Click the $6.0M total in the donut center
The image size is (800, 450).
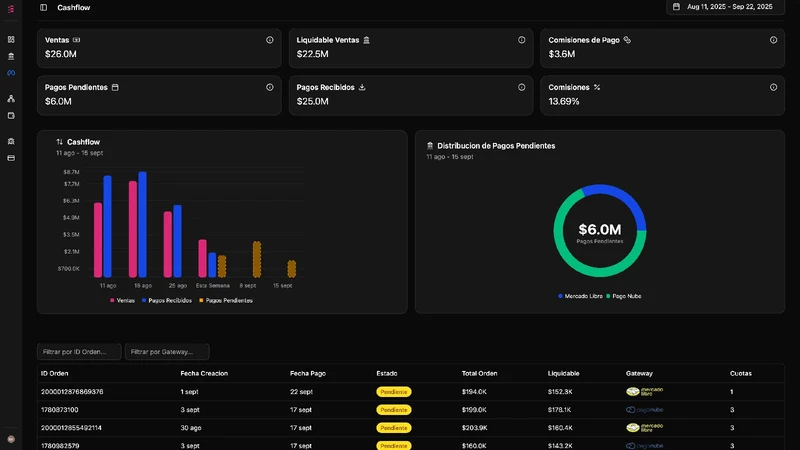pos(600,230)
